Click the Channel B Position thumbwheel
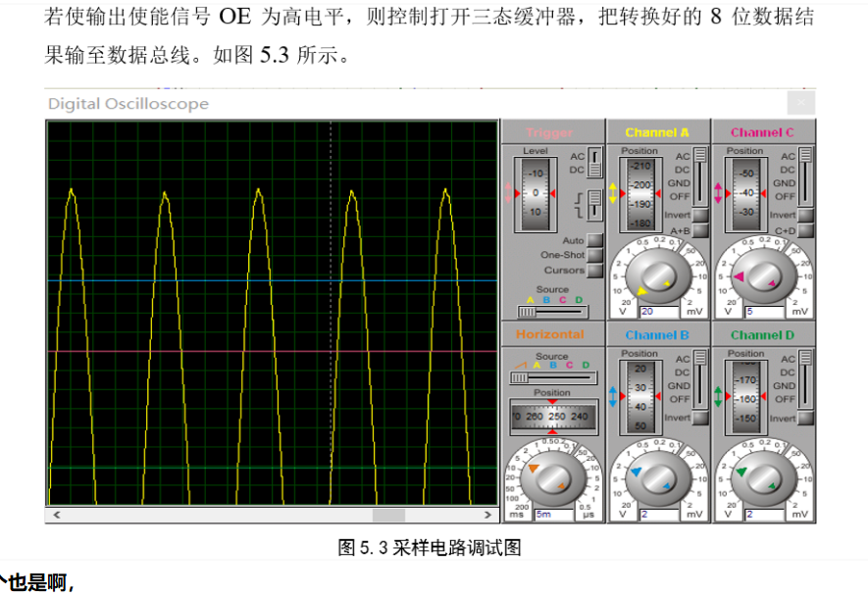This screenshot has width=868, height=597. pos(640,397)
